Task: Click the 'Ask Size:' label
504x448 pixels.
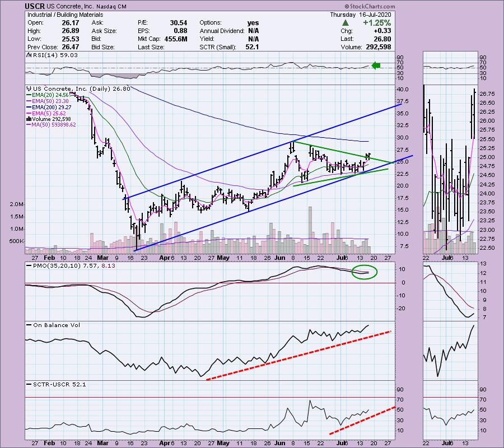Action: click(x=104, y=31)
